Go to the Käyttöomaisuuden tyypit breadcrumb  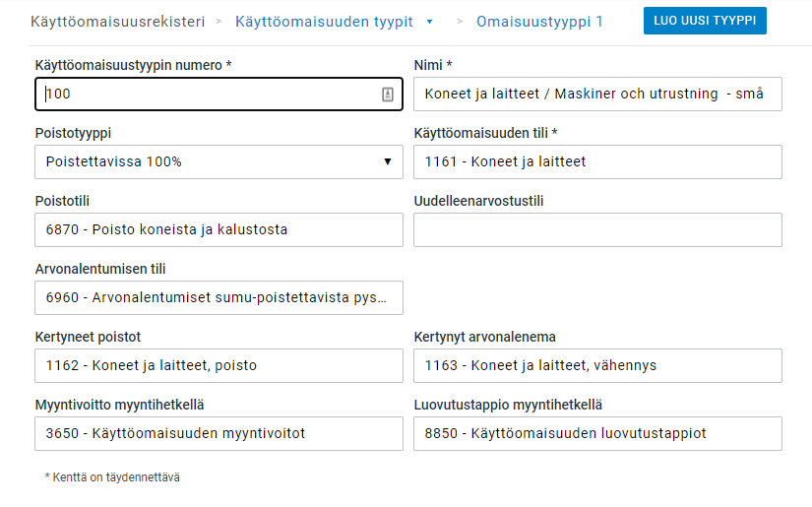click(324, 21)
